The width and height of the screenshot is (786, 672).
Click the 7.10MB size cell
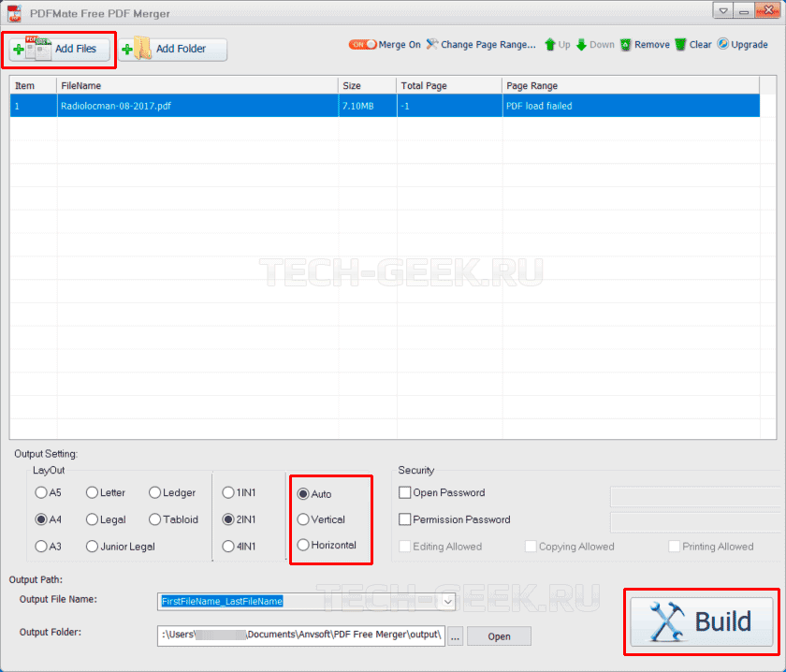[368, 106]
